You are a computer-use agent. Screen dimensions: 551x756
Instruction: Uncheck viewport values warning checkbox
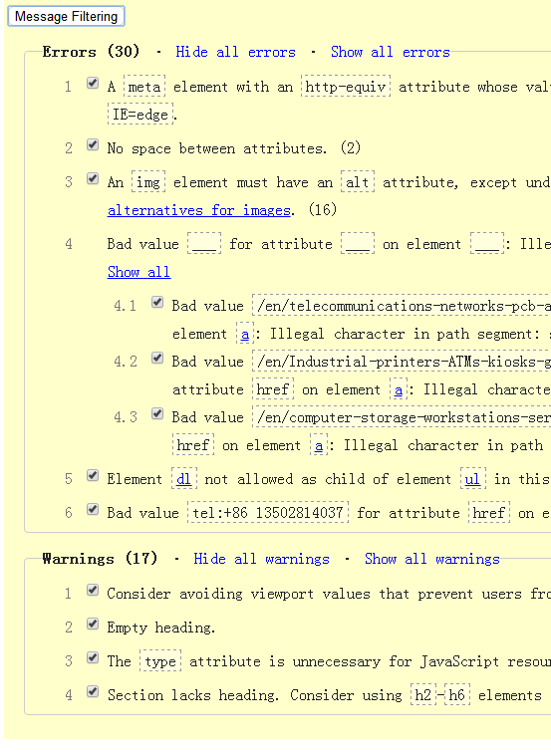(93, 590)
